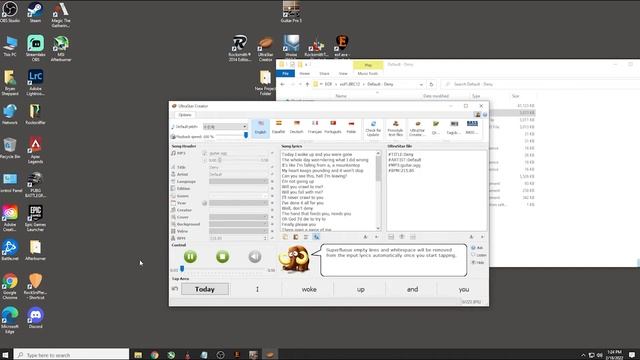Click the highlighted fourth icon under Song lyrics

tap(316, 237)
